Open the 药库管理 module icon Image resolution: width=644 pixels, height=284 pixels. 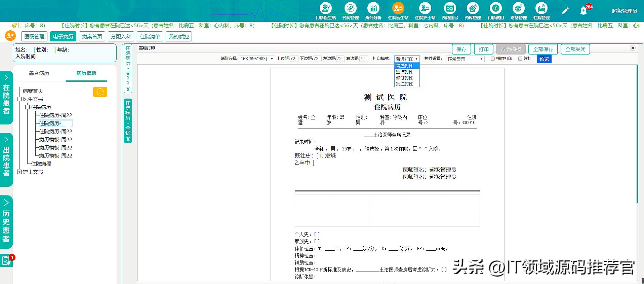[473, 10]
